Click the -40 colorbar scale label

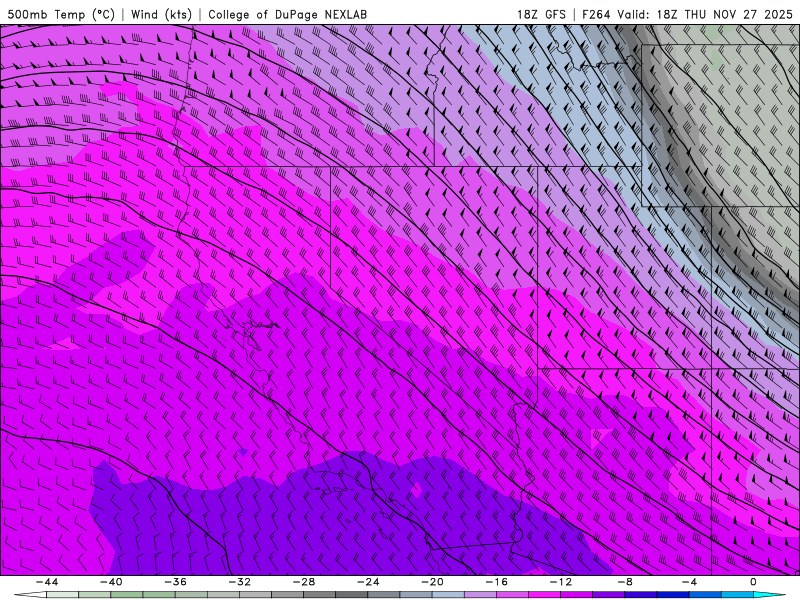tap(111, 582)
